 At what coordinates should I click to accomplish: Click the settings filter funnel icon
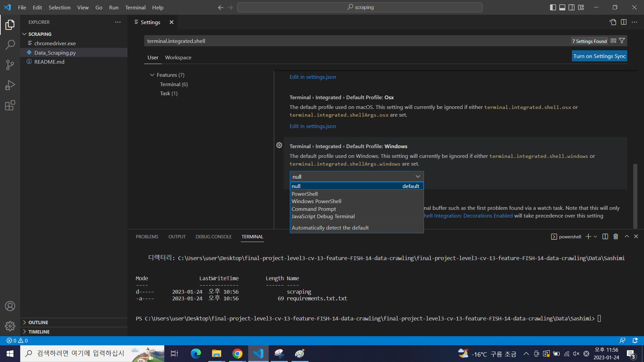(622, 41)
